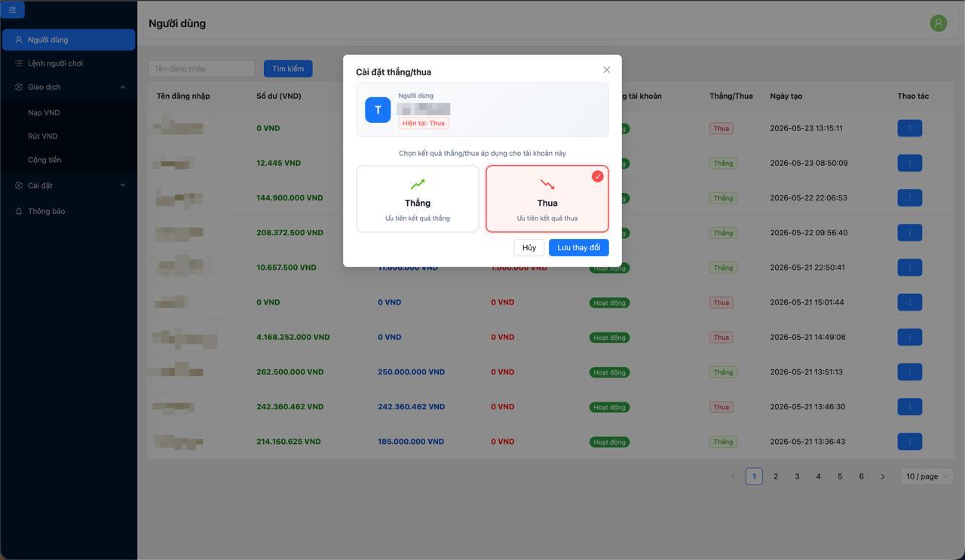Collapse the Giao dịch submenu
Image resolution: width=965 pixels, height=560 pixels.
click(69, 87)
